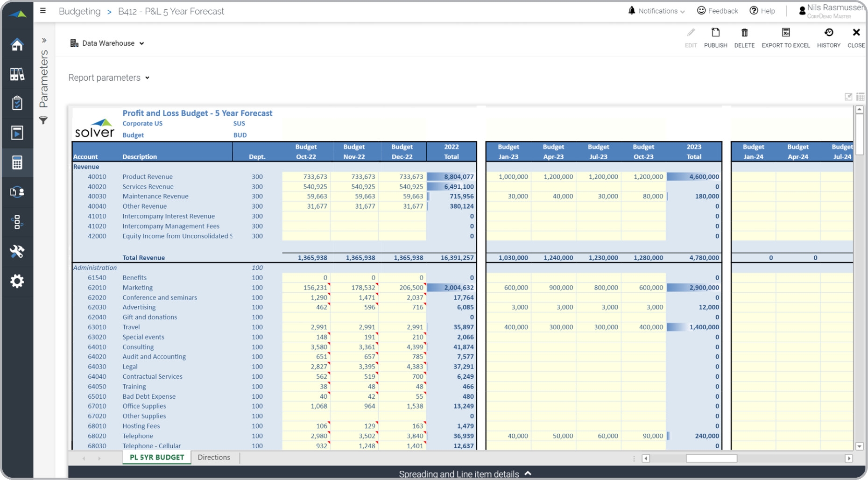Select the Dashboards play icon in sidebar
This screenshot has height=480, width=868.
point(17,133)
